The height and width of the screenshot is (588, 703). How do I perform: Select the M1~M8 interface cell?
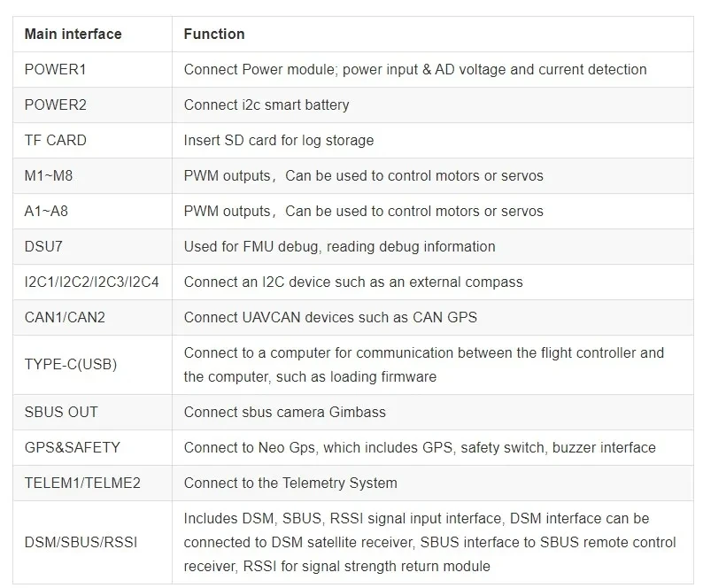pyautogui.click(x=49, y=175)
